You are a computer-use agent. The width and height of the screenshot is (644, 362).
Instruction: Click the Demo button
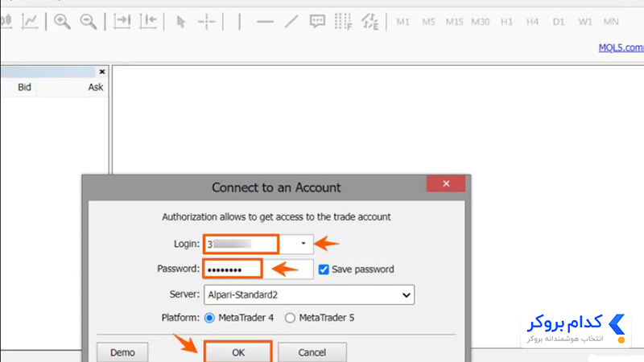(x=122, y=352)
